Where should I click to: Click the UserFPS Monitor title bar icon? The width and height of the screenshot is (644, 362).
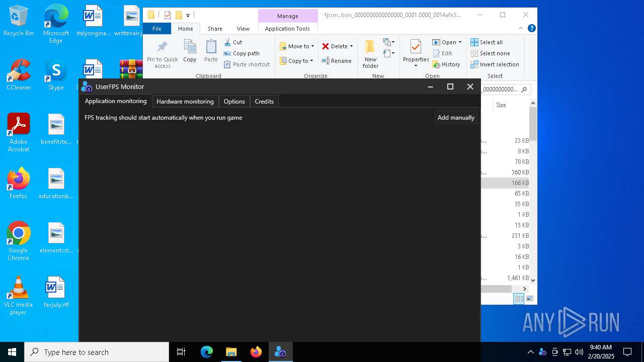pos(87,86)
